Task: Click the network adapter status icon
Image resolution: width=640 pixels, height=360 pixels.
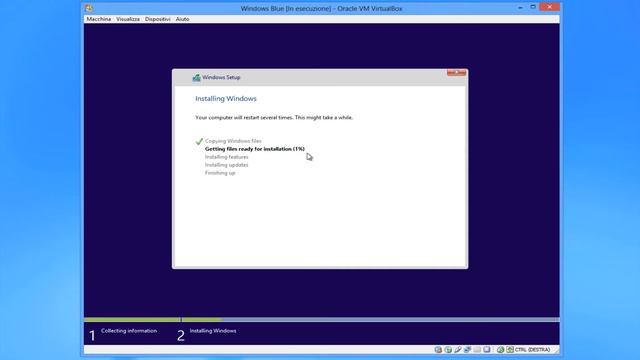Action: 467,349
